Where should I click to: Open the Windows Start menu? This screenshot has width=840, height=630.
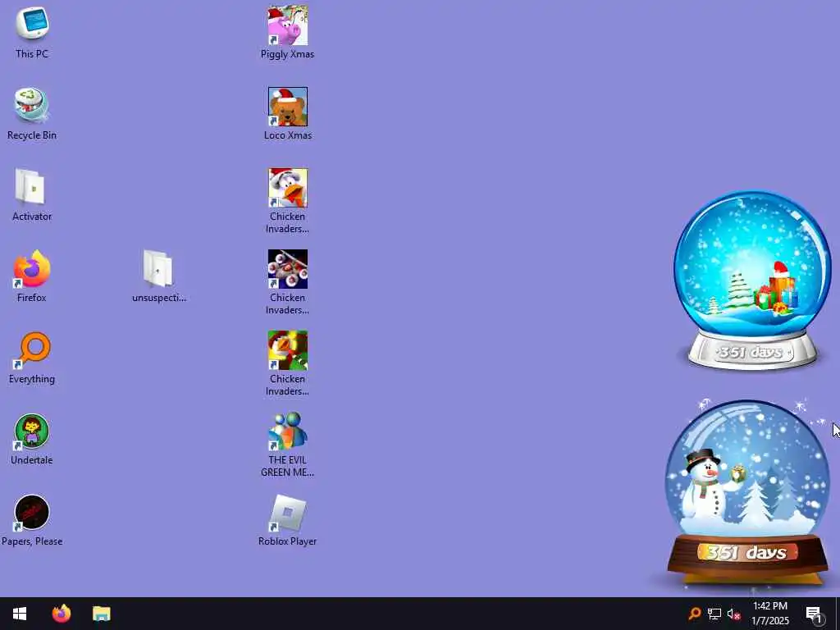click(x=20, y=614)
